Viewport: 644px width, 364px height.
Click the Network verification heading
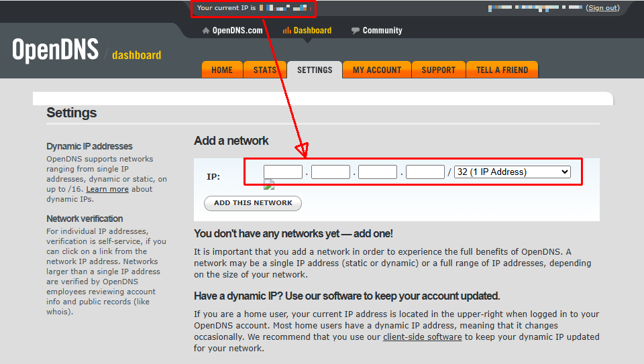coord(85,219)
